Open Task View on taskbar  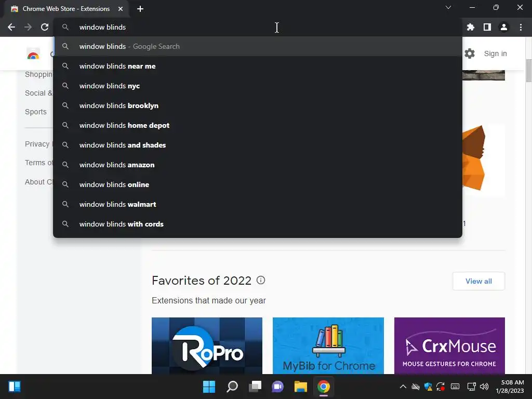(x=255, y=387)
